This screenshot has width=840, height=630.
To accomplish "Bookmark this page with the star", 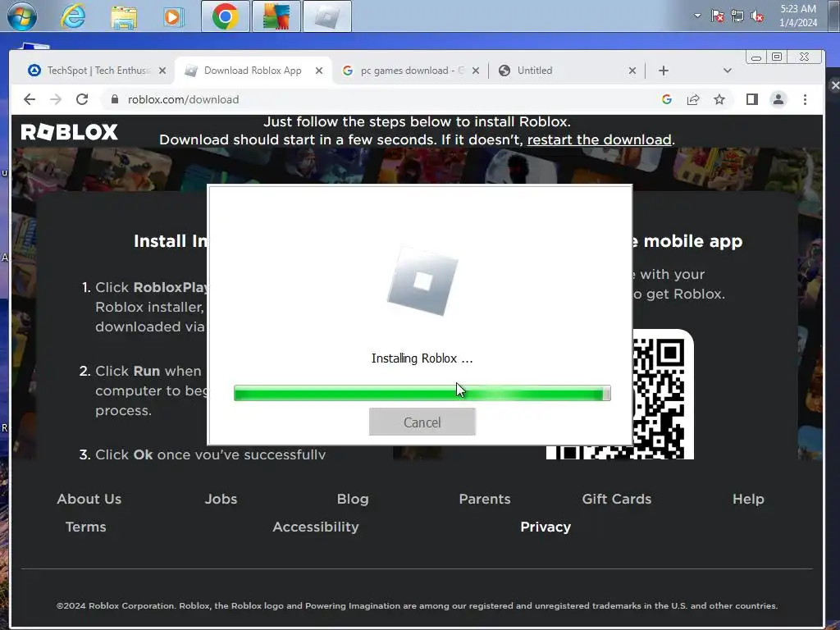I will tap(719, 99).
